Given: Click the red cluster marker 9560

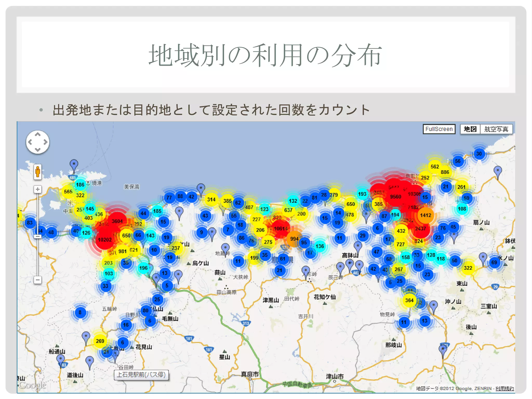Looking at the screenshot, I should coord(395,197).
